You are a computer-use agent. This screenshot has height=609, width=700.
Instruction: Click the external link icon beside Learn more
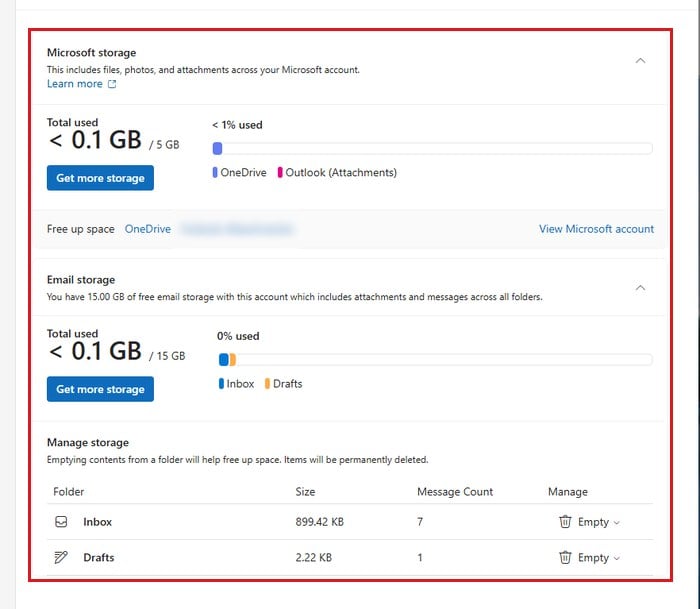point(112,84)
